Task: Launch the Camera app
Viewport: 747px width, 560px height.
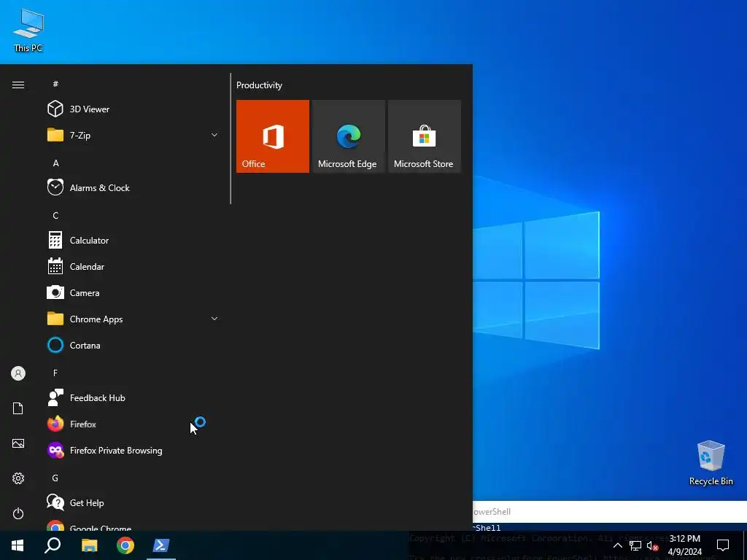Action: click(x=132, y=293)
